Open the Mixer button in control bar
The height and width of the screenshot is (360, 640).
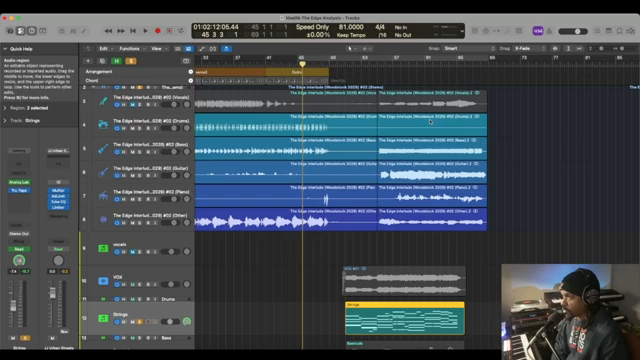[73, 31]
